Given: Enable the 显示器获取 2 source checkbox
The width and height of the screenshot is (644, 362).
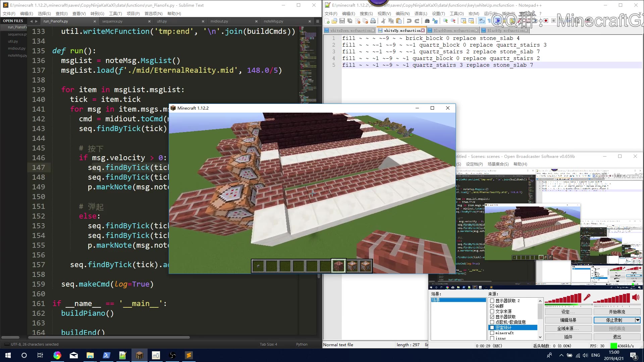Looking at the screenshot, I should click(x=492, y=301).
